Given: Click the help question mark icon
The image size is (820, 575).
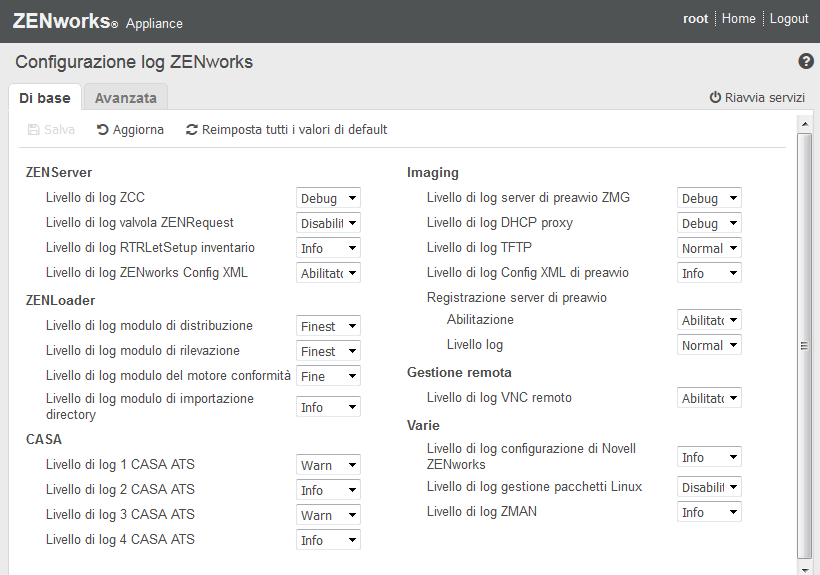Looking at the screenshot, I should point(806,62).
